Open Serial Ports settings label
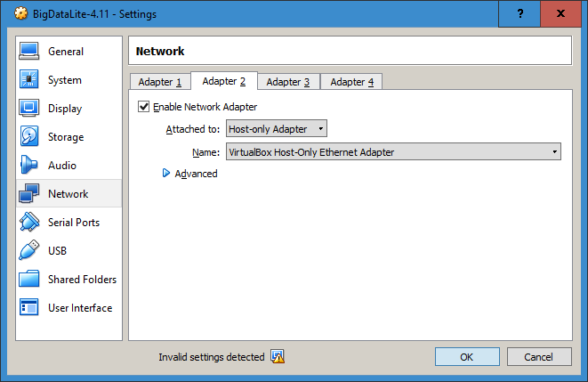 pos(74,223)
